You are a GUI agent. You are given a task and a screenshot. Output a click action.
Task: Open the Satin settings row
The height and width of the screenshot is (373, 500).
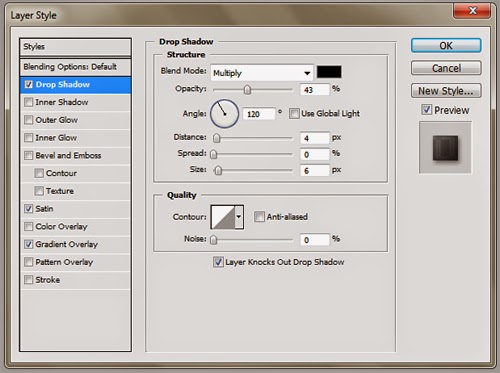click(75, 209)
